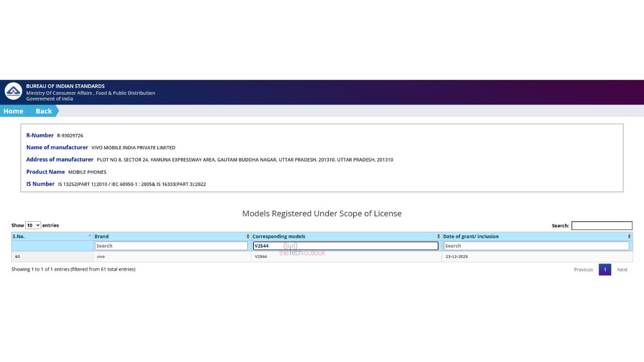
Task: Click the V2544 model cell in the table row
Action: [x=261, y=257]
